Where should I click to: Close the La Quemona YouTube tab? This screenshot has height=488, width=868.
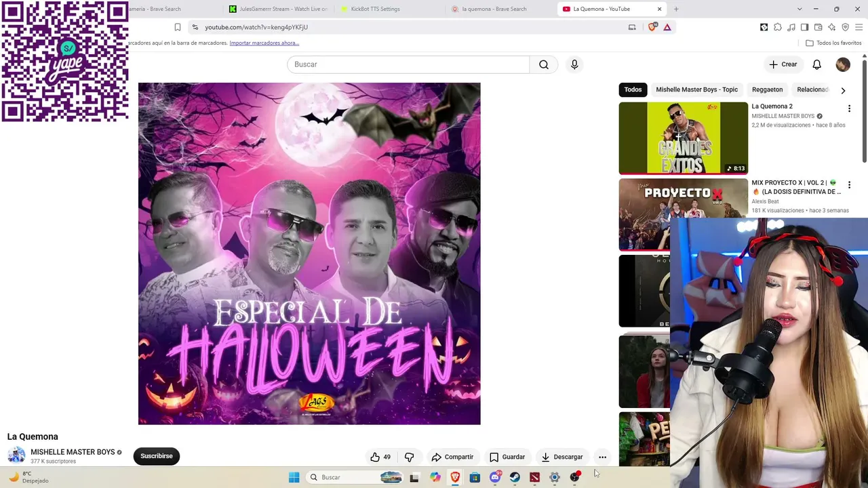[x=659, y=9]
